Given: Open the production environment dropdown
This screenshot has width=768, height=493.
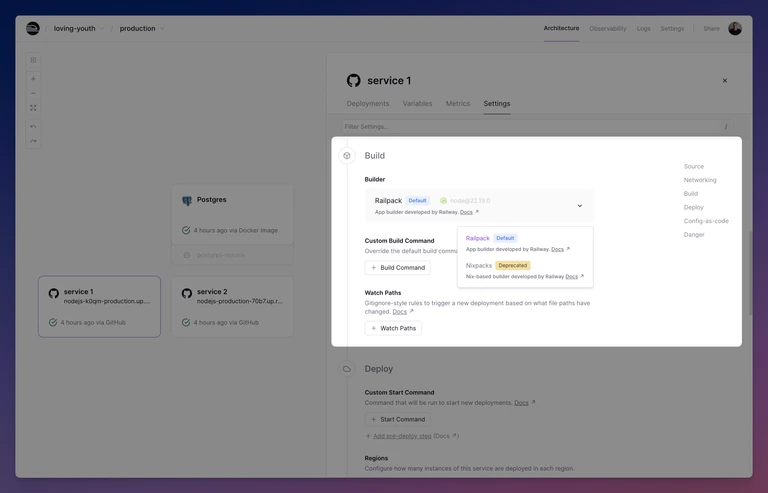Looking at the screenshot, I should click(142, 28).
